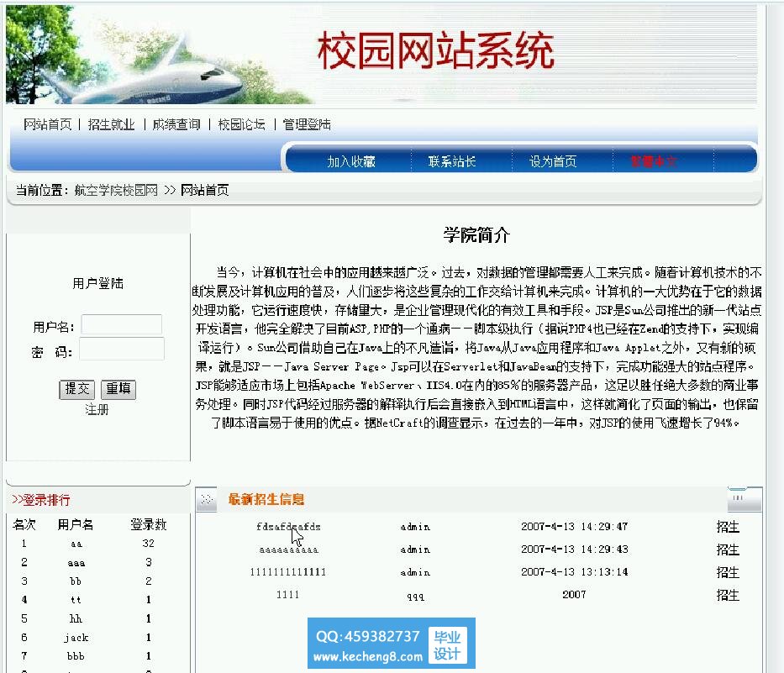This screenshot has height=673, width=784.
Task: Go to the 招生就业 page
Action: [x=112, y=124]
